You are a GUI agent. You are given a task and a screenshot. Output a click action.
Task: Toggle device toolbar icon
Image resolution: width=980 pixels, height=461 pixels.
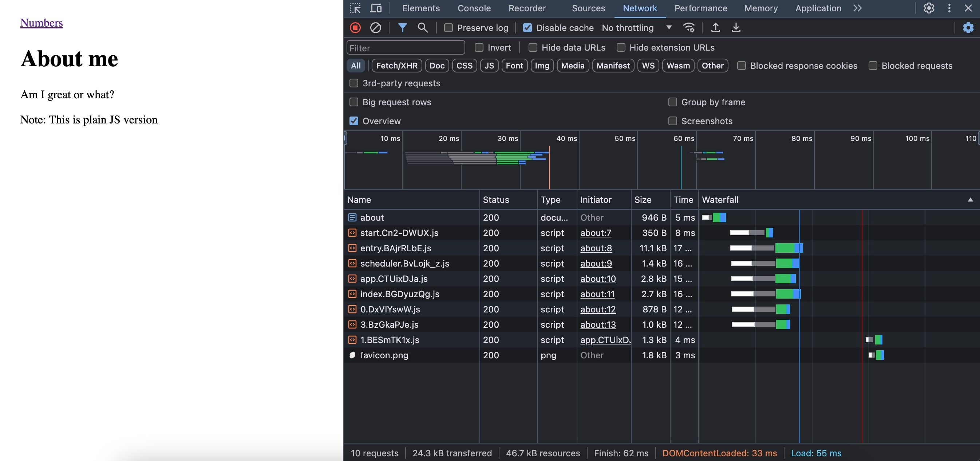pyautogui.click(x=376, y=8)
